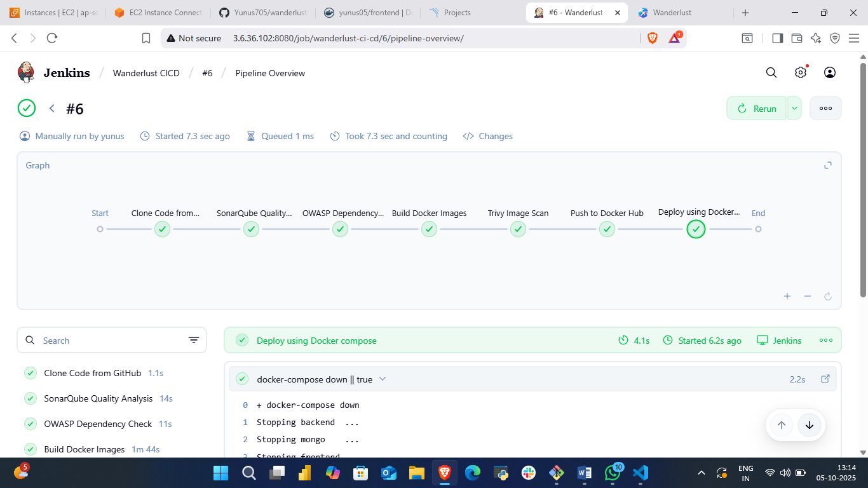Viewport: 868px width, 488px height.
Task: Switch to the Wanderlust browser tab
Action: (x=672, y=13)
